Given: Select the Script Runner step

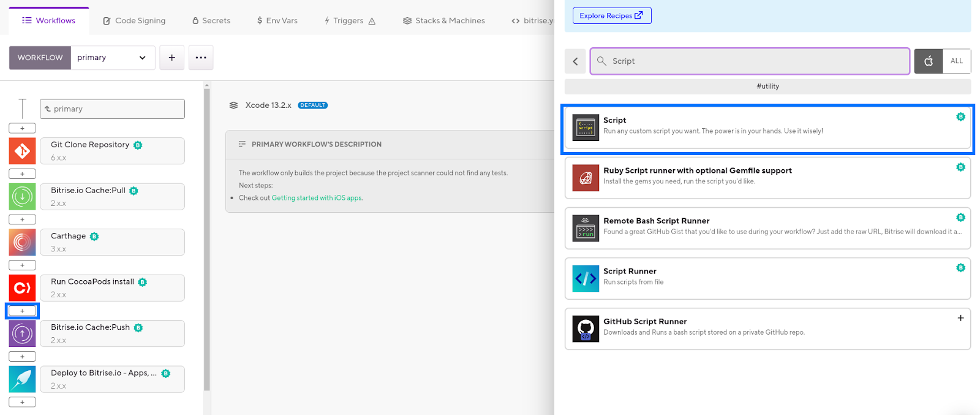Looking at the screenshot, I should click(x=767, y=278).
